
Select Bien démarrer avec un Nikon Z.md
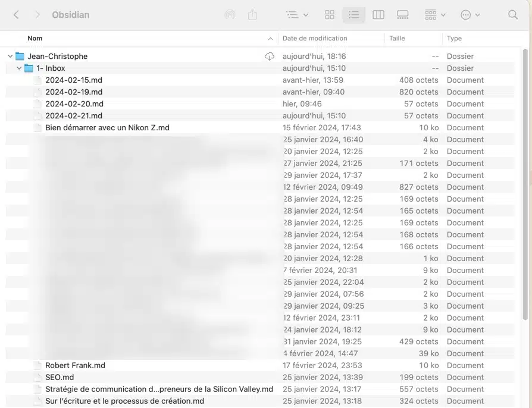click(107, 127)
